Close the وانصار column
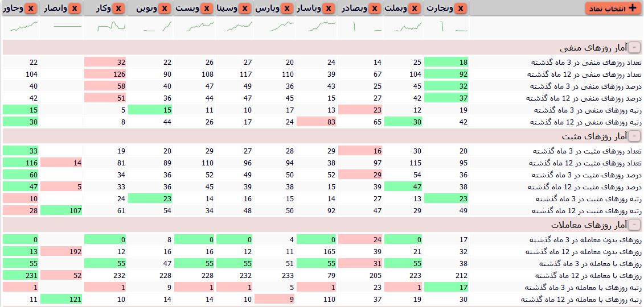This screenshot has width=644, height=307. (x=75, y=9)
